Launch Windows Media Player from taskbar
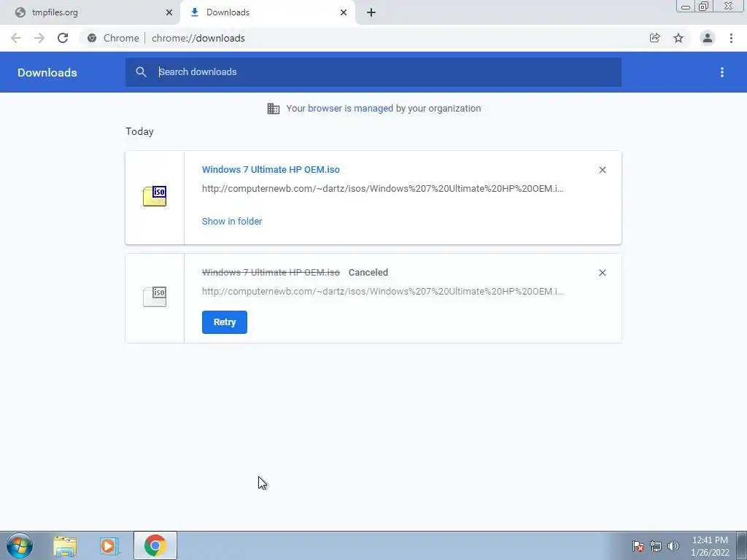The width and height of the screenshot is (747, 560). point(109,546)
